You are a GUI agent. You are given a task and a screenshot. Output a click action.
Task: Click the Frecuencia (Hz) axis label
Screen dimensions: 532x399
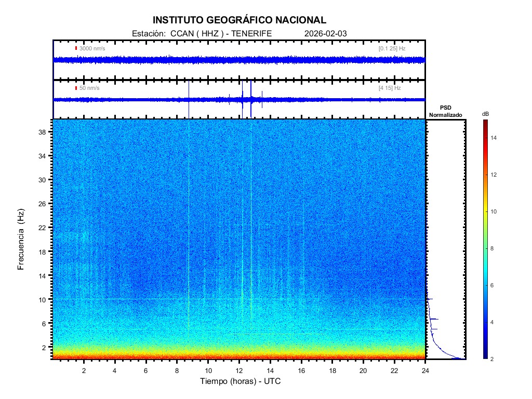click(21, 240)
